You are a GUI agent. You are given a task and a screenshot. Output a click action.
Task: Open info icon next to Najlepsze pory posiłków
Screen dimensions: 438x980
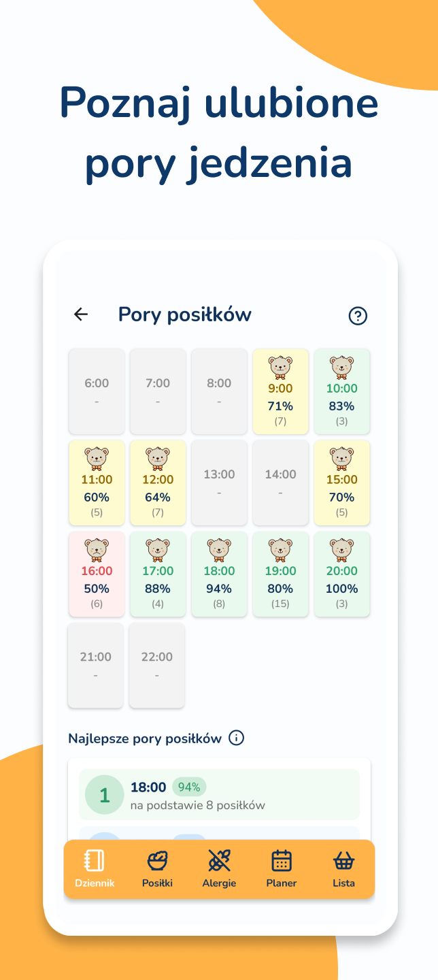[235, 738]
